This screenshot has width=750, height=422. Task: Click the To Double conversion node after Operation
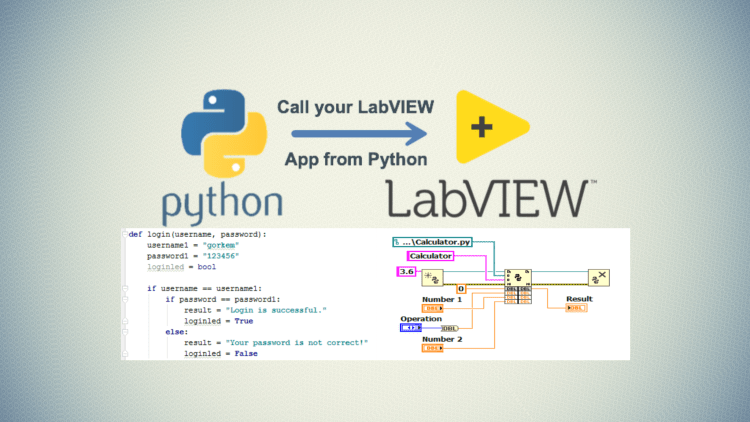tap(450, 328)
